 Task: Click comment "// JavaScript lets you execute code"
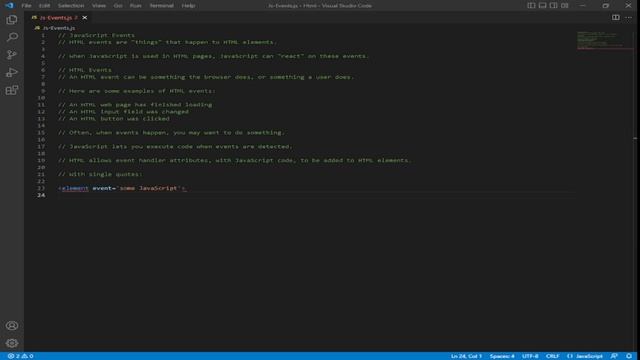[x=175, y=146]
